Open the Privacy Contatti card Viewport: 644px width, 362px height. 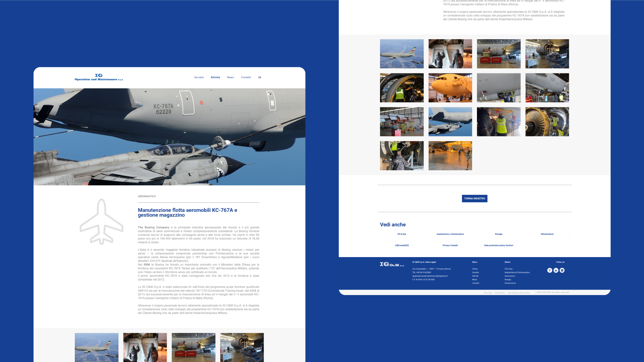click(450, 245)
